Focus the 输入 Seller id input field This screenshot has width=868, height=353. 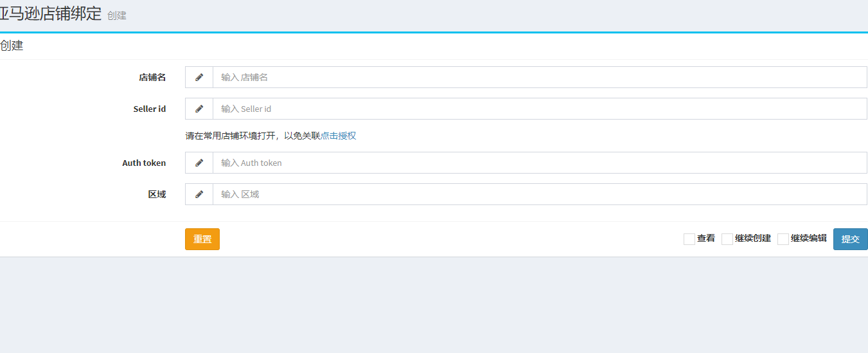coord(540,109)
